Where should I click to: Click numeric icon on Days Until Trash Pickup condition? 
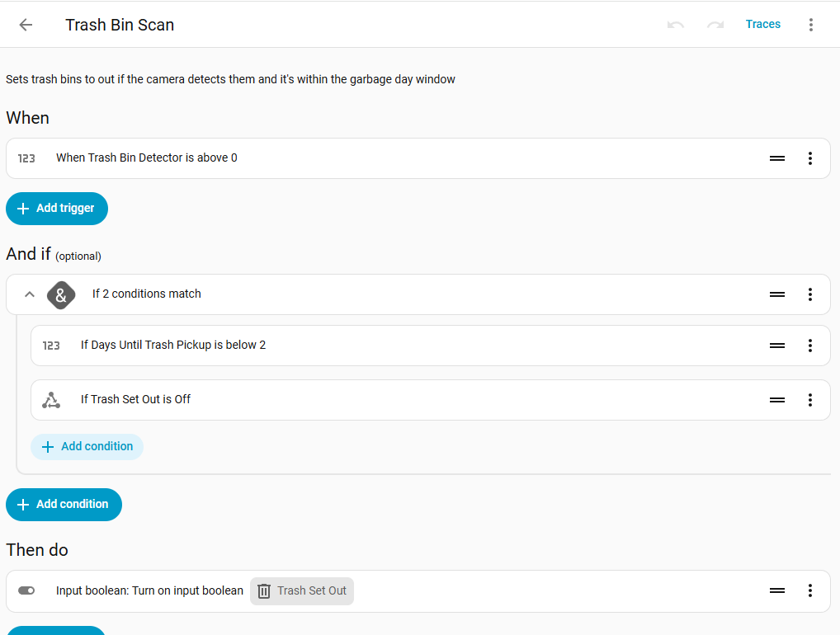(51, 346)
